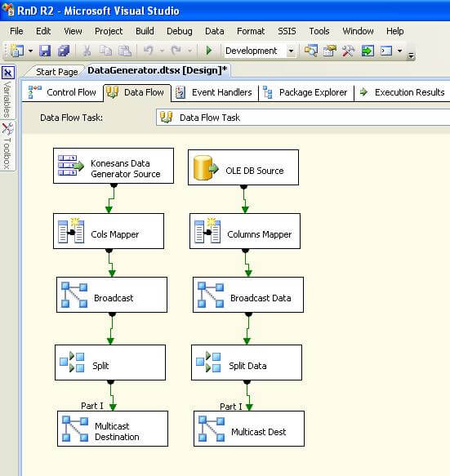Click the Redo arrow icon
Image resolution: width=450 pixels, height=476 pixels.
coord(176,50)
